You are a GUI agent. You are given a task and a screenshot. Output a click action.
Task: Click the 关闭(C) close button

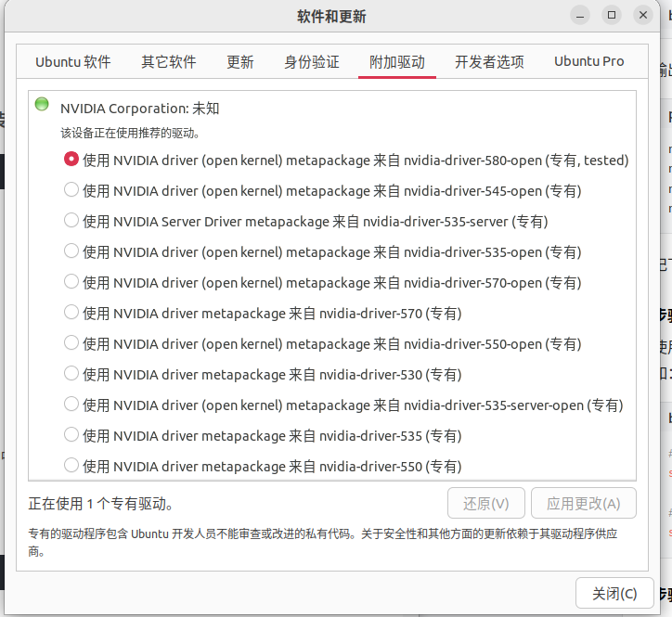(x=614, y=594)
